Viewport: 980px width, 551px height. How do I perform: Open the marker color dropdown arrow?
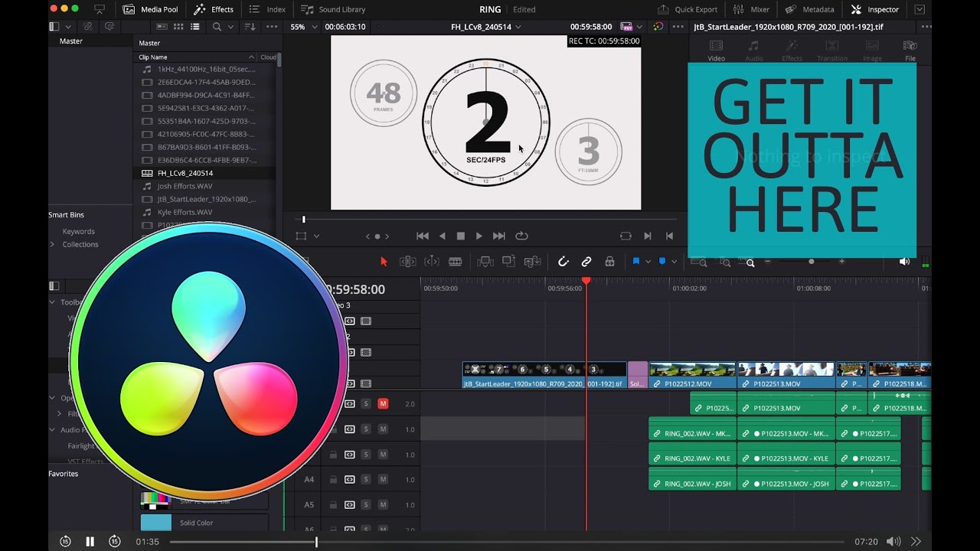click(x=674, y=262)
